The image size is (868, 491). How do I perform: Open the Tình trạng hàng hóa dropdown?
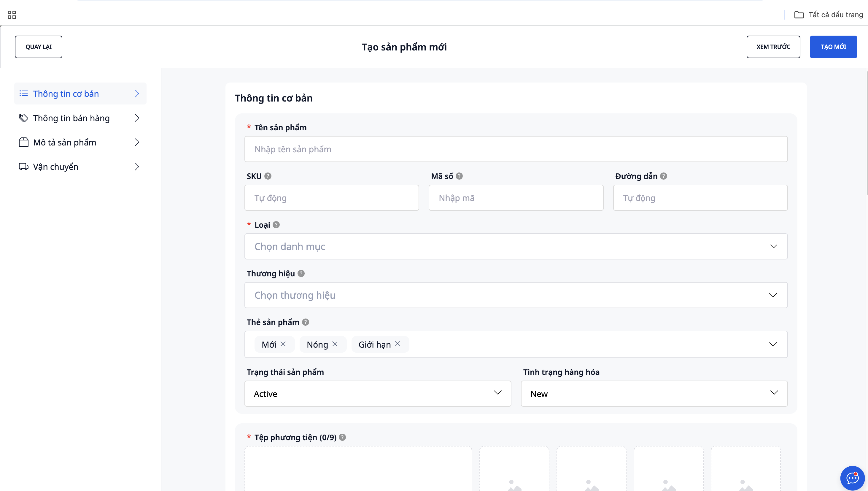click(654, 394)
